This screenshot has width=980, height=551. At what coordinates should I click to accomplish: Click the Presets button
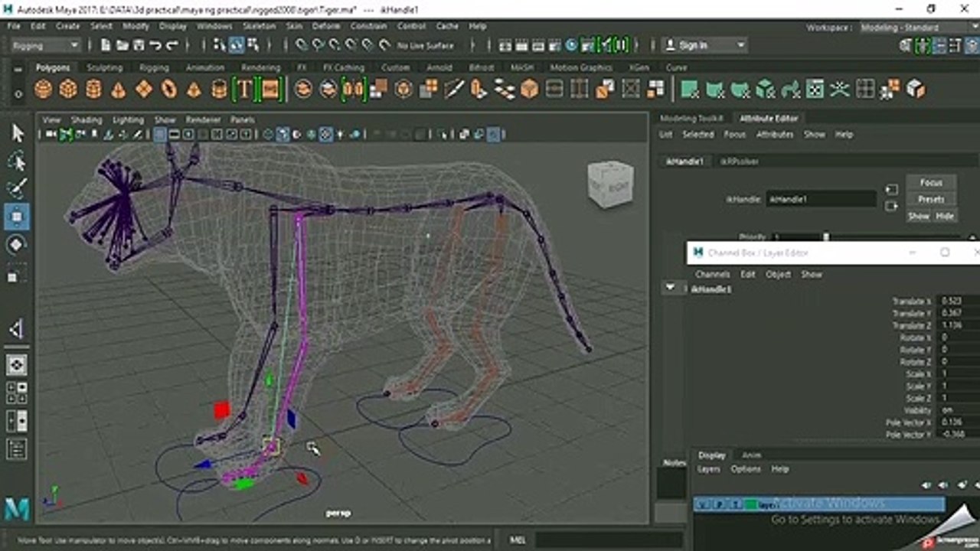[x=931, y=199]
